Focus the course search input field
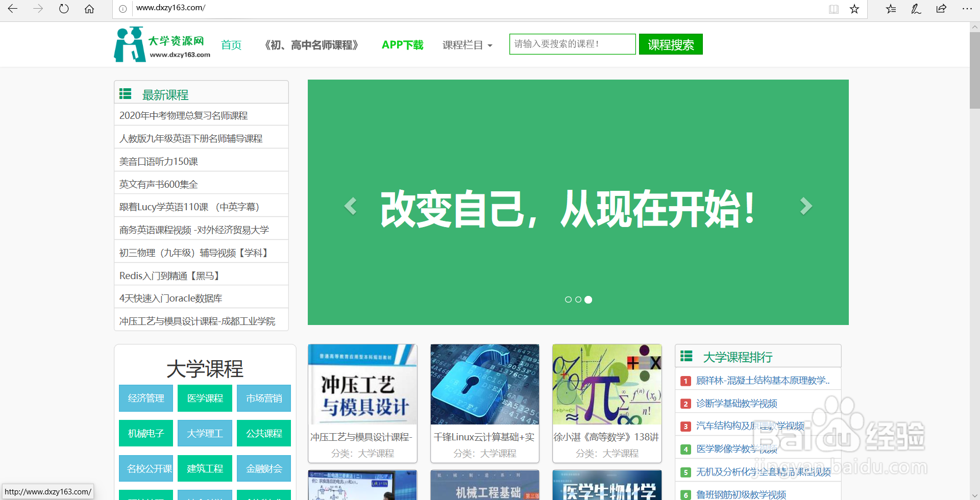 pyautogui.click(x=573, y=44)
